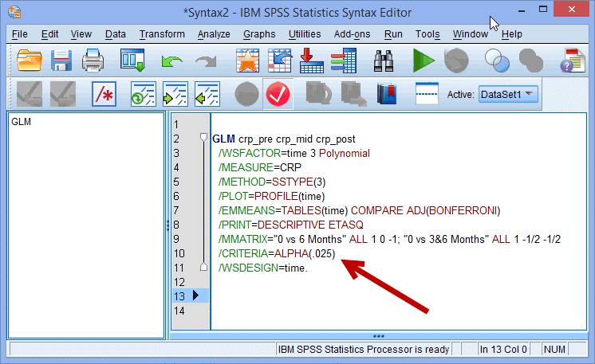Image resolution: width=595 pixels, height=364 pixels.
Task: Print the syntax with printer icon
Action: click(x=93, y=61)
